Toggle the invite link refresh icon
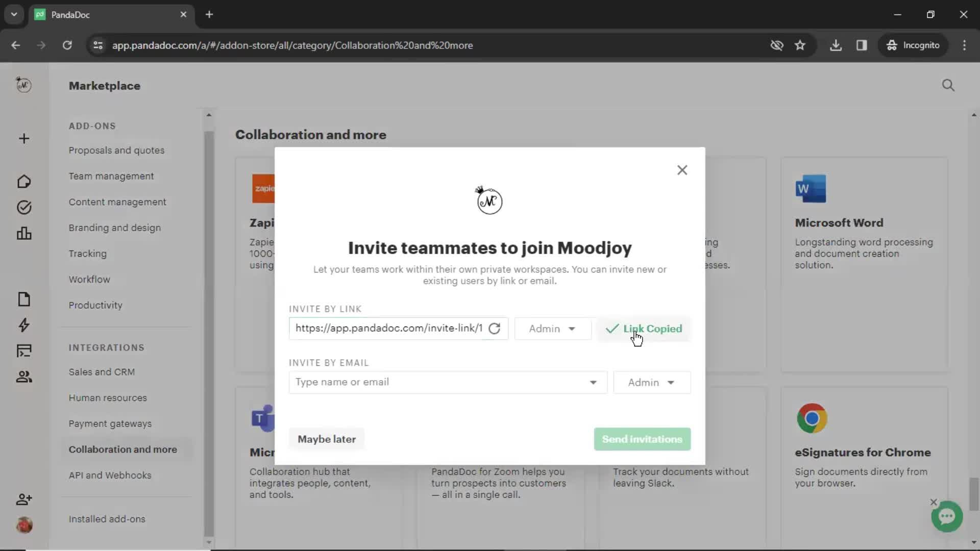Viewport: 980px width, 551px height. point(495,329)
